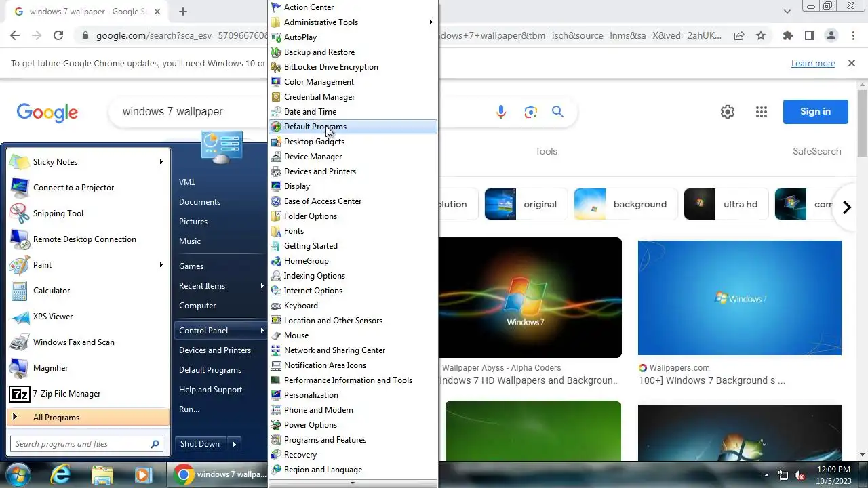The width and height of the screenshot is (868, 488).
Task: Open a new Chrome tab
Action: point(183,12)
